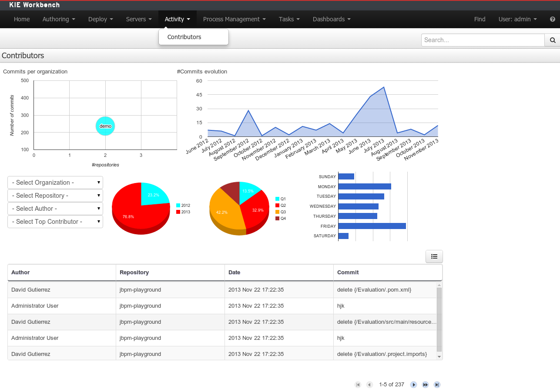Expand the Select Author dropdown

point(55,209)
